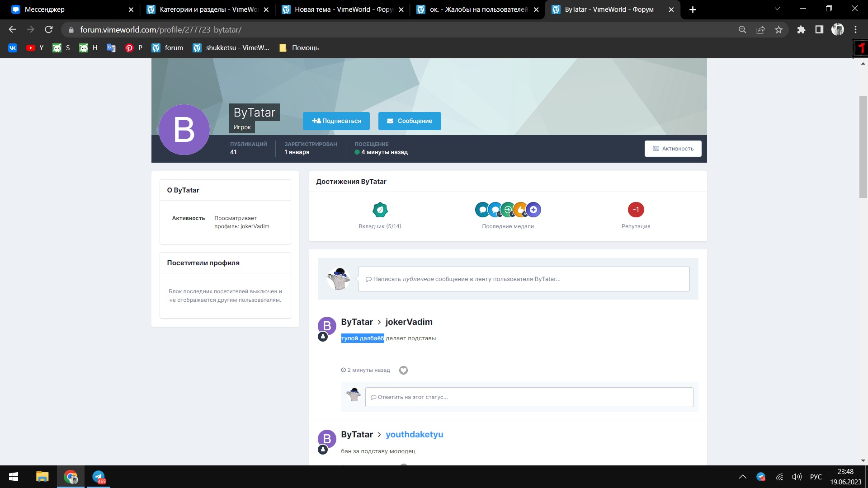Screen dimensions: 868x488
Task: Bookmark this page with star icon
Action: [778, 30]
